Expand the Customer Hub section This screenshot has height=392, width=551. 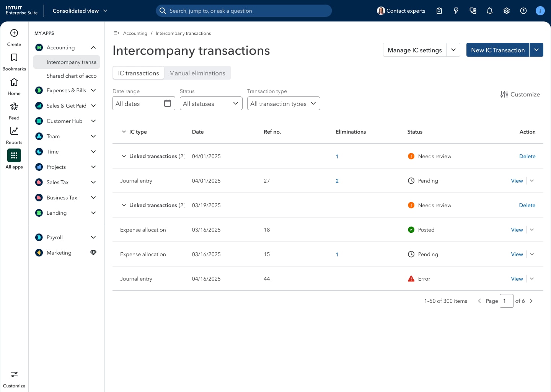[93, 121]
